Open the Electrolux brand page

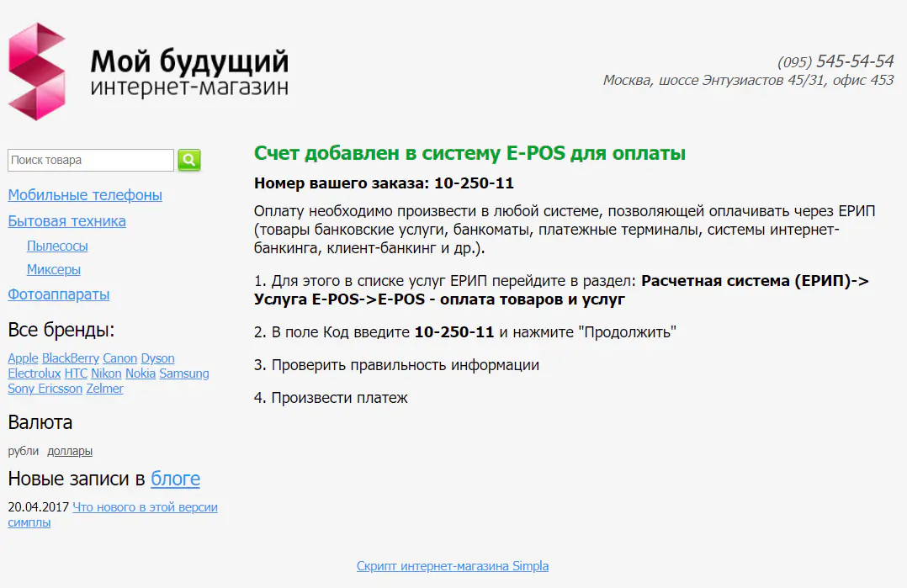[x=34, y=373]
